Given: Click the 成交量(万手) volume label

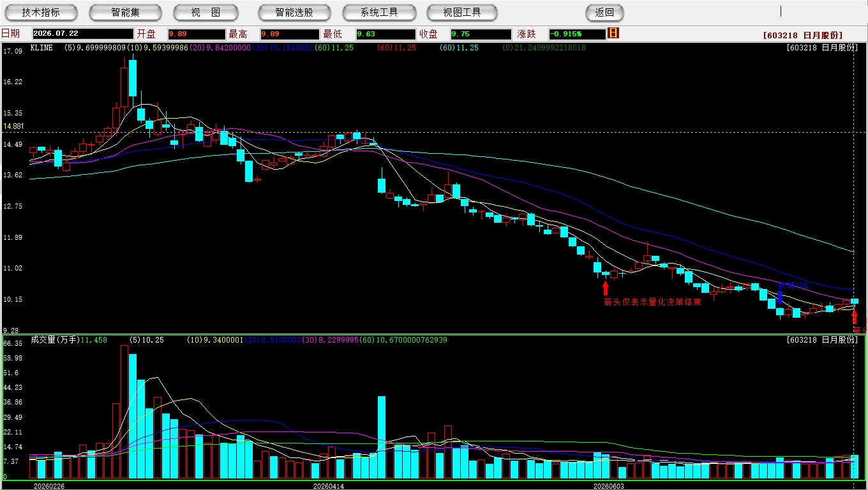Looking at the screenshot, I should click(x=56, y=340).
